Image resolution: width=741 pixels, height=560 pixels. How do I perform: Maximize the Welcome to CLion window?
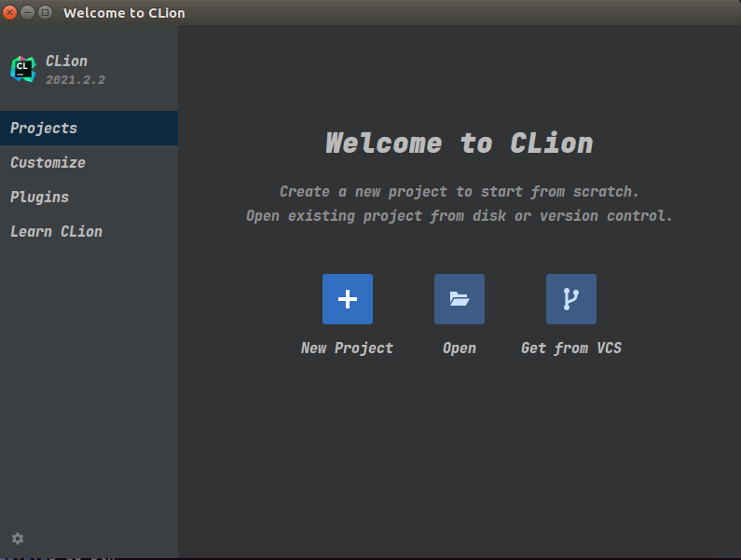pyautogui.click(x=45, y=13)
